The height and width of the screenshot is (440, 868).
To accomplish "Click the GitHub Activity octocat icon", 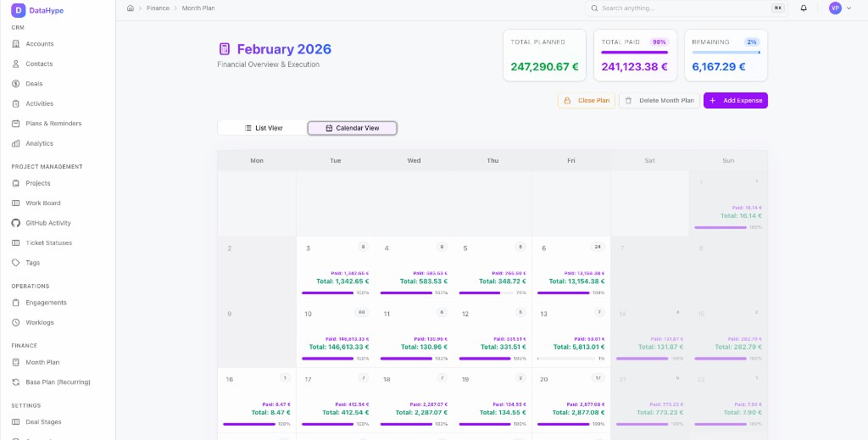I will tap(15, 223).
